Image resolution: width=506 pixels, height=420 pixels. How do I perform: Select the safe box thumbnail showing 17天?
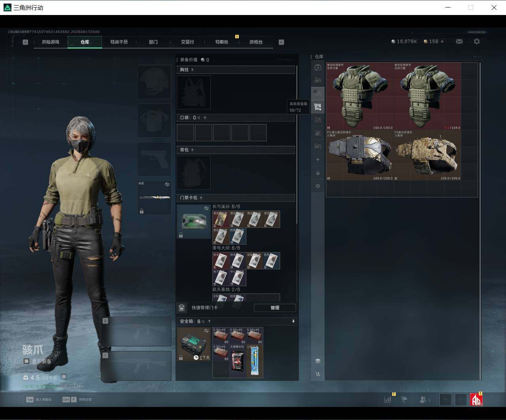click(x=194, y=344)
